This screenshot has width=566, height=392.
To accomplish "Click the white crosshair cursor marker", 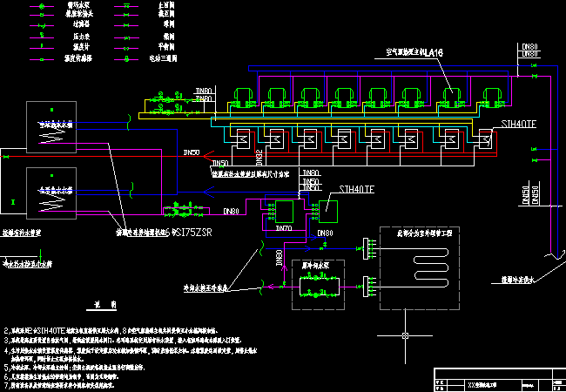I will [x=406, y=335].
